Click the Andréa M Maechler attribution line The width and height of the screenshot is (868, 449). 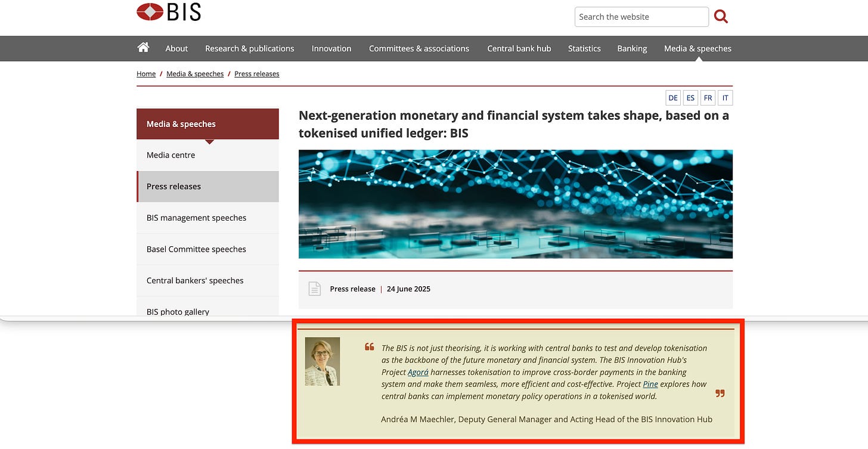pos(547,419)
